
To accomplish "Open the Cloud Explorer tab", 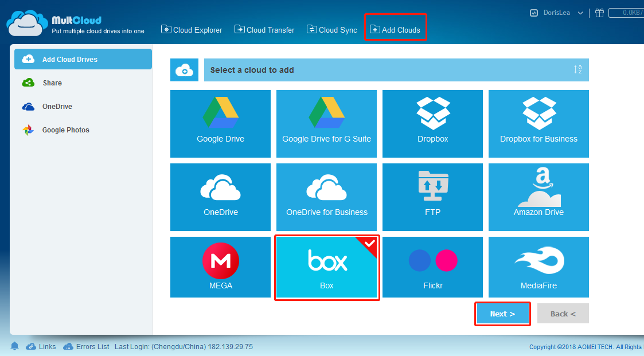I will tap(192, 30).
